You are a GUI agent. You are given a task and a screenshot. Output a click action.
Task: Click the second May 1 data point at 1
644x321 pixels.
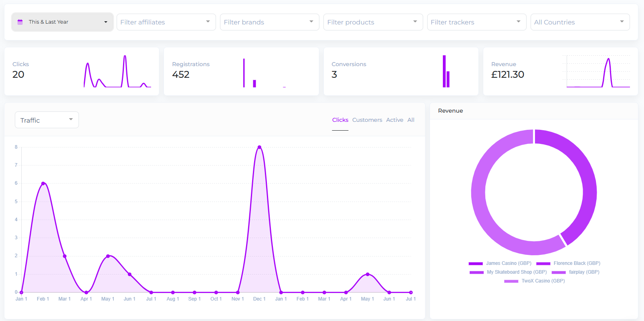[367, 274]
